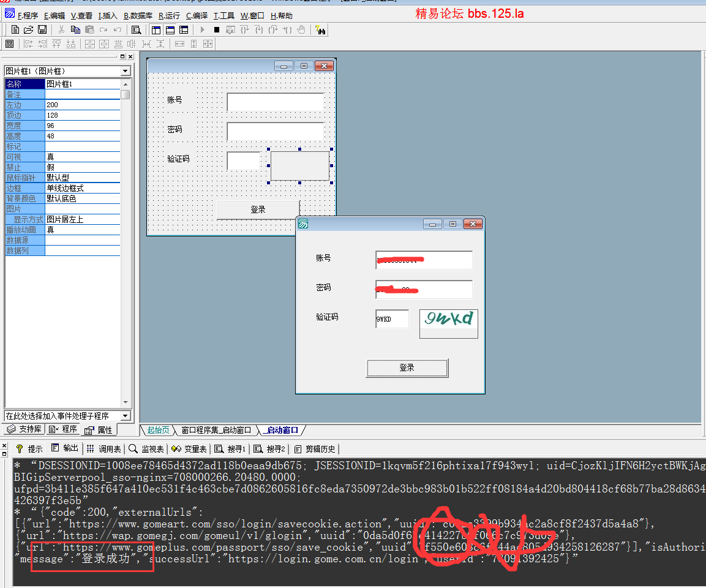The height and width of the screenshot is (588, 706).
Task: Stop the running program with the black square icon
Action: (x=216, y=29)
